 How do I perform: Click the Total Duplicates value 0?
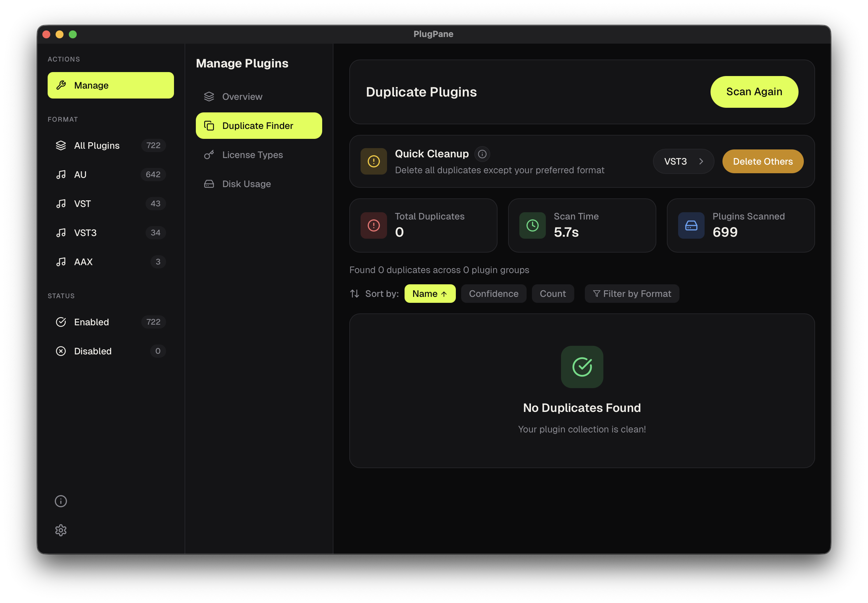click(399, 232)
